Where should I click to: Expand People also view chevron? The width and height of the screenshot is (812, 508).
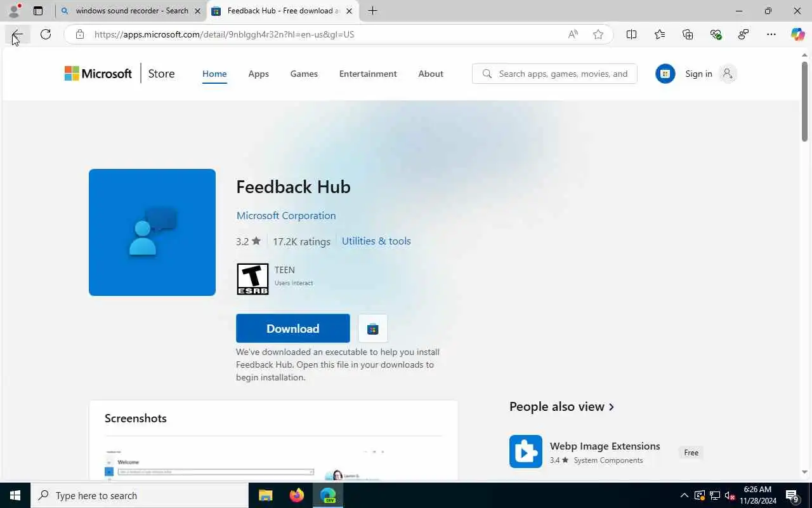612,407
